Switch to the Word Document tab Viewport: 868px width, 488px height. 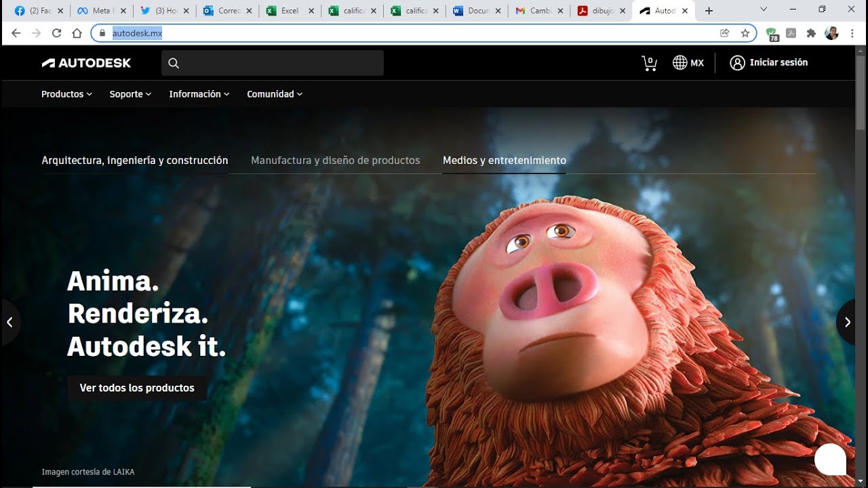click(477, 11)
